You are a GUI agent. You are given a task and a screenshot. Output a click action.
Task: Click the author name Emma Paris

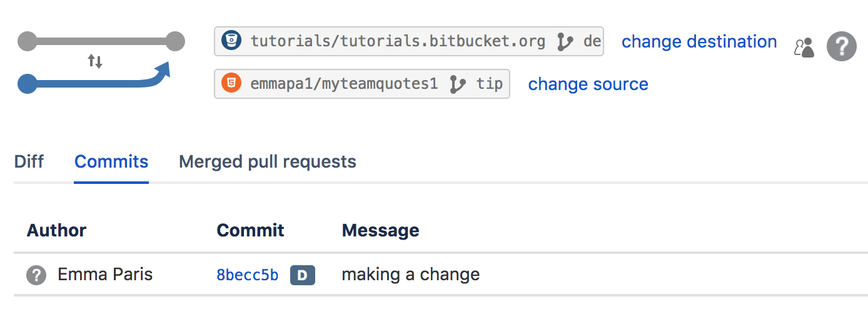105,274
